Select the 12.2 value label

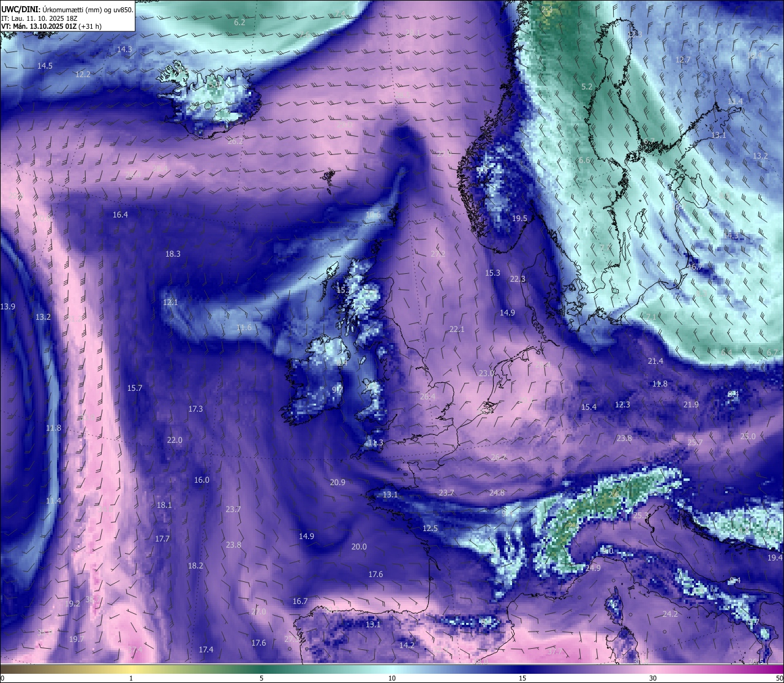(83, 74)
